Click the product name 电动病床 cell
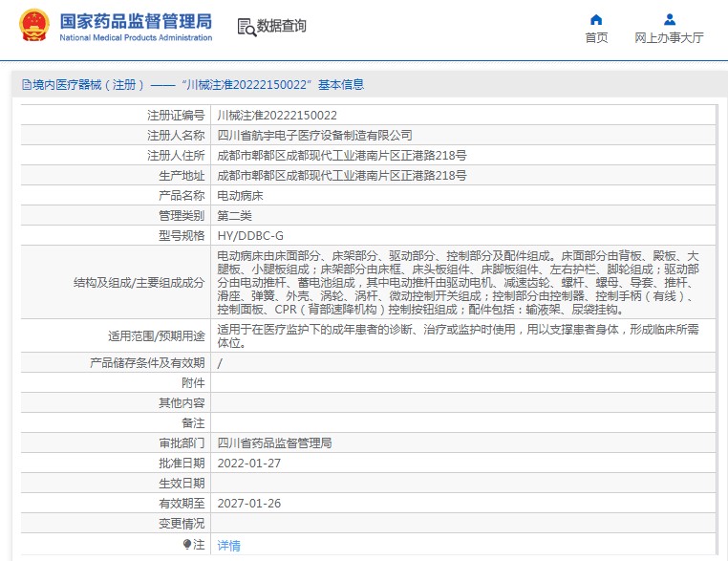 [x=240, y=195]
